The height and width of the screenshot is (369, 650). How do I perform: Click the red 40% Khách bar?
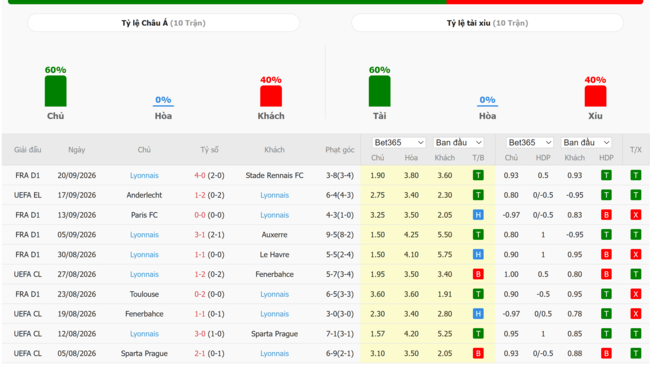tap(271, 96)
